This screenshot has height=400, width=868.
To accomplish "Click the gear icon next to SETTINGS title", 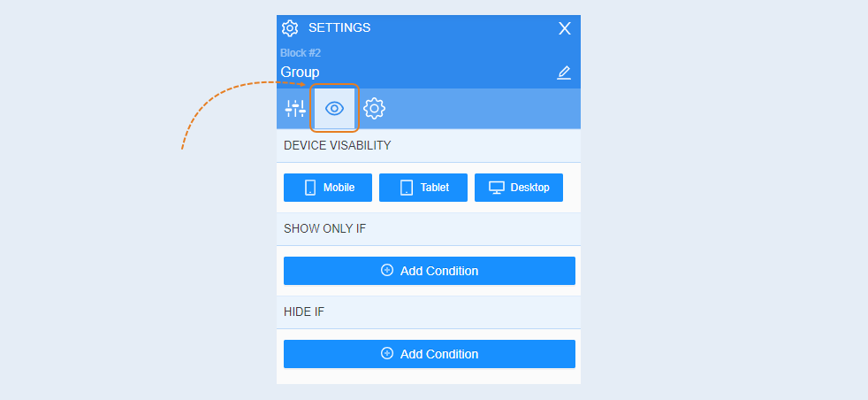I will 290,28.
